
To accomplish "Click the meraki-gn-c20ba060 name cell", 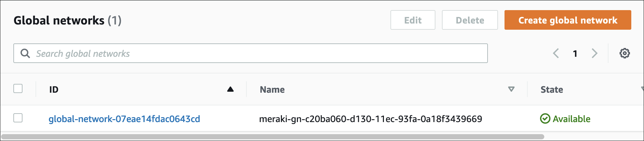I will (x=371, y=119).
